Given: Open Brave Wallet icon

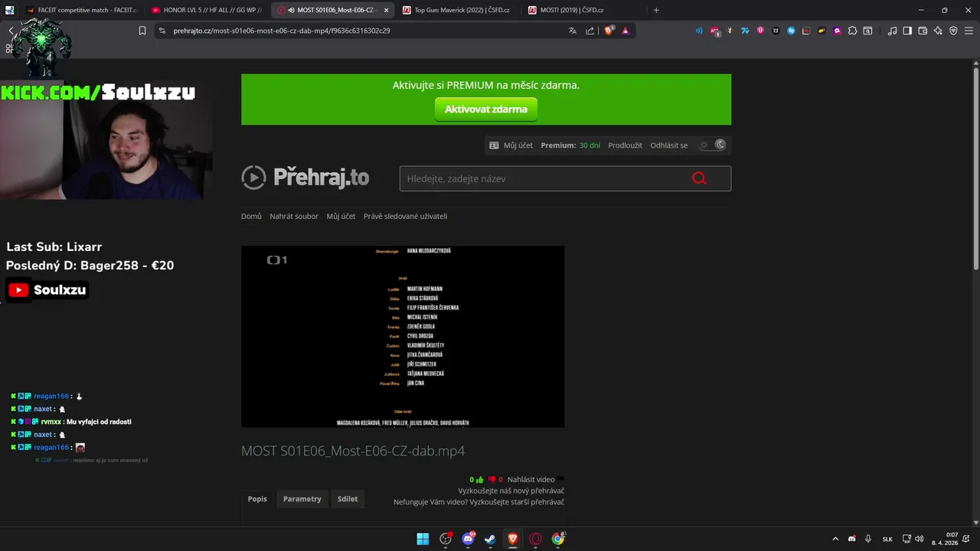Looking at the screenshot, I should [923, 31].
